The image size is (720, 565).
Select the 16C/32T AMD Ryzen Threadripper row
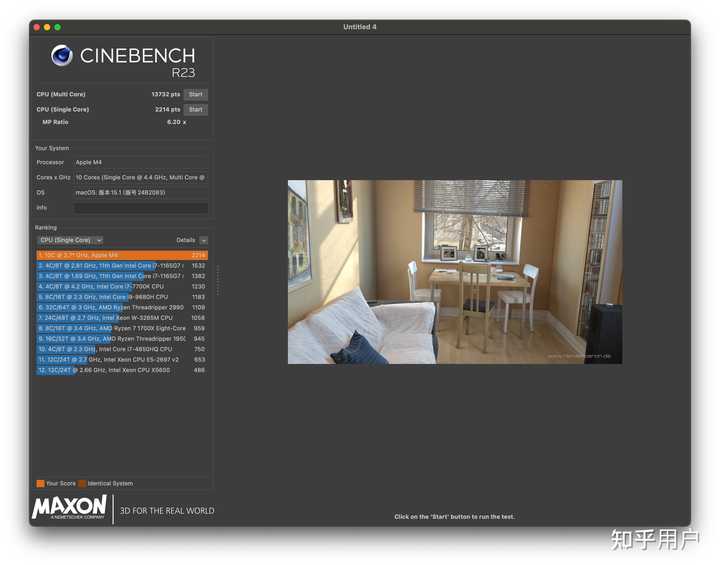click(122, 339)
